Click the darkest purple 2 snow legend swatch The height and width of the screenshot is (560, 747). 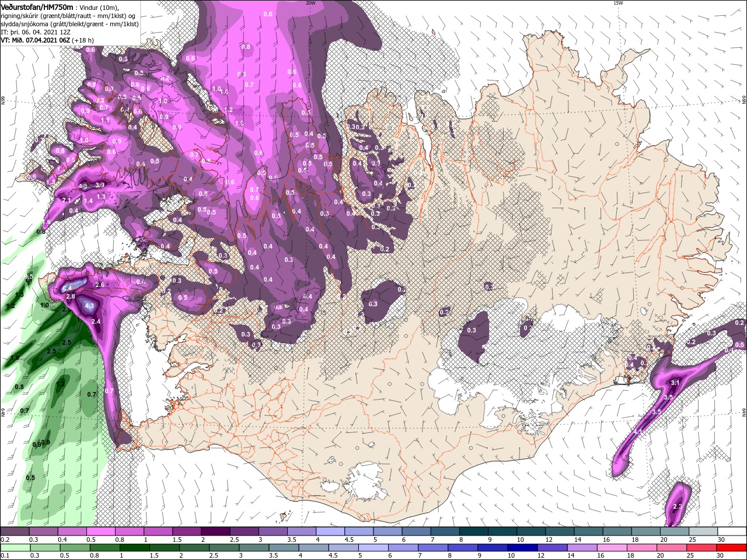pos(215,531)
